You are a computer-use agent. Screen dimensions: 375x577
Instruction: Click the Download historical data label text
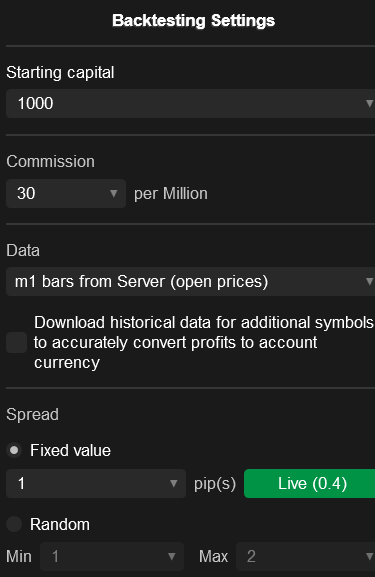tap(204, 343)
